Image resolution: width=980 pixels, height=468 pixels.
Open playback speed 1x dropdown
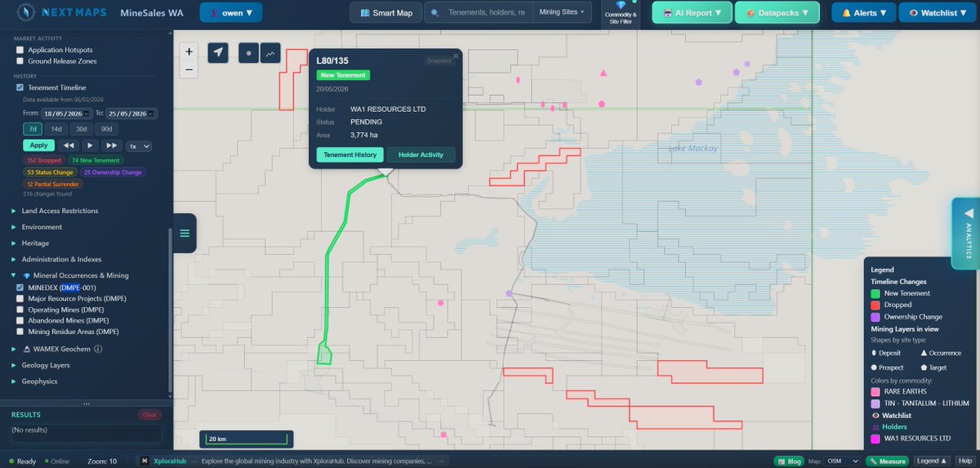tap(138, 145)
